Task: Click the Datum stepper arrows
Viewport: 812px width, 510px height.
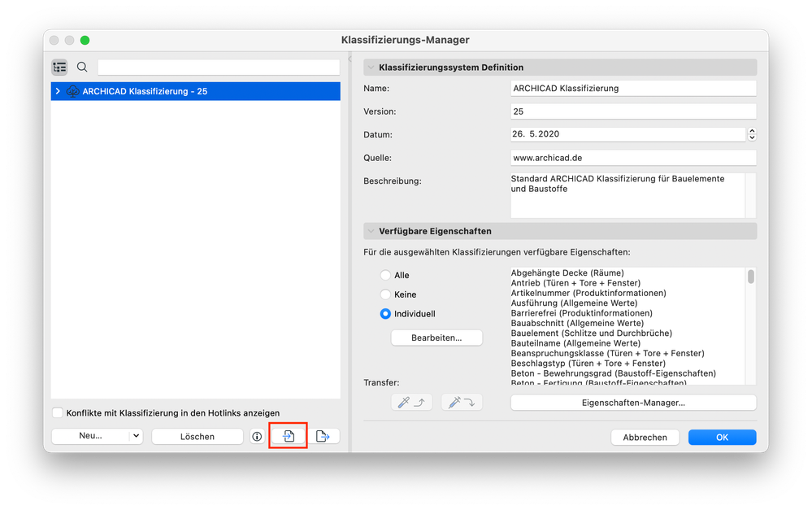Action: point(752,134)
